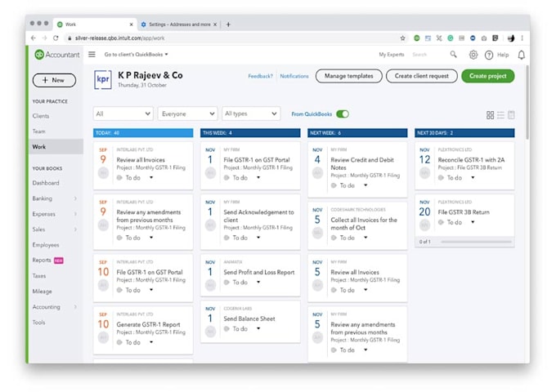Open the Everyone assignee filter dropdown

[x=187, y=114]
